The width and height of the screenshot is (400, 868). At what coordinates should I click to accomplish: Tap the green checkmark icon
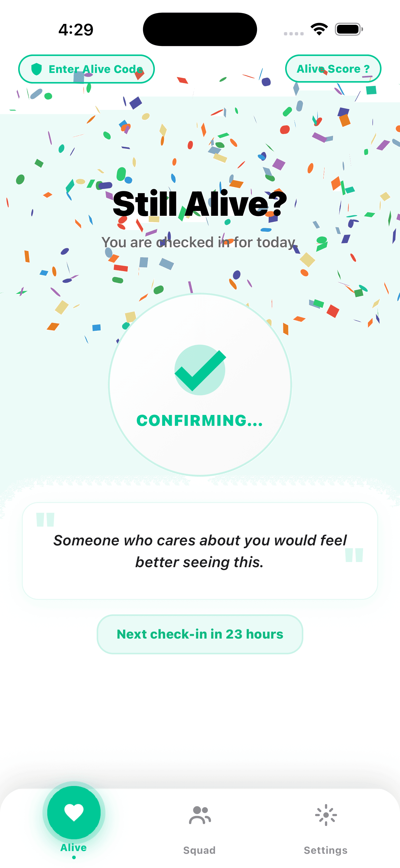(x=200, y=370)
